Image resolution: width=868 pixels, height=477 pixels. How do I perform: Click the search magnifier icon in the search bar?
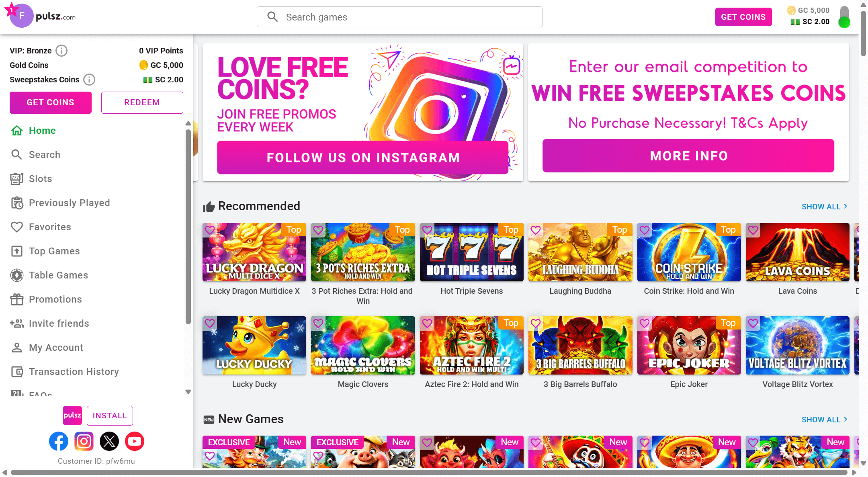272,17
